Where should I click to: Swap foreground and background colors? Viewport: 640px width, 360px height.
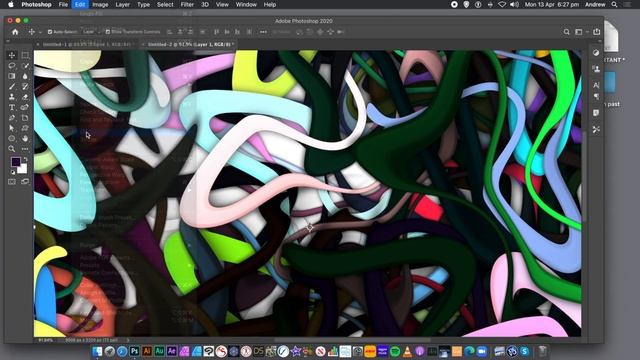pos(25,159)
